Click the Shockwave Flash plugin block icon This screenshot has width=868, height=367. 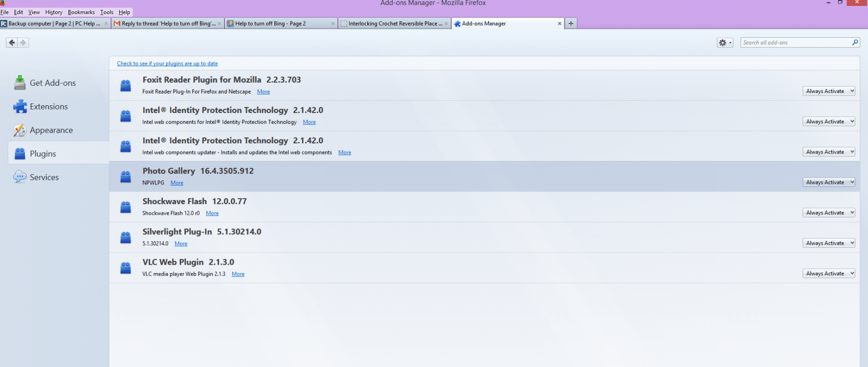(x=126, y=207)
